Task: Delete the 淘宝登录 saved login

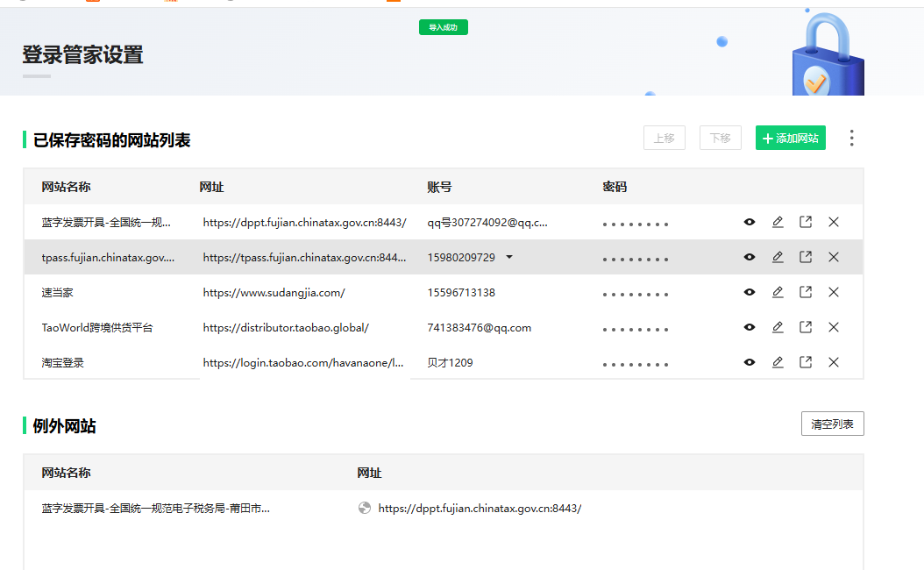Action: tap(834, 362)
